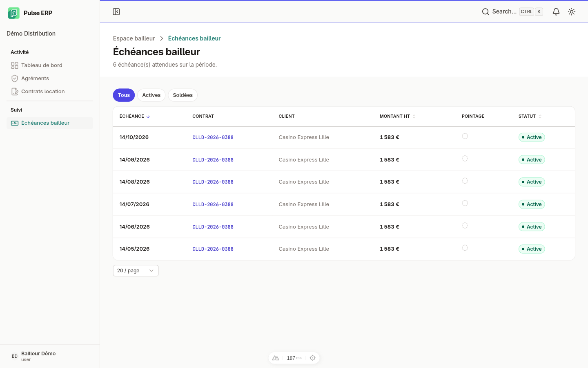588x368 pixels.
Task: Open the notifications bell
Action: coord(556,12)
